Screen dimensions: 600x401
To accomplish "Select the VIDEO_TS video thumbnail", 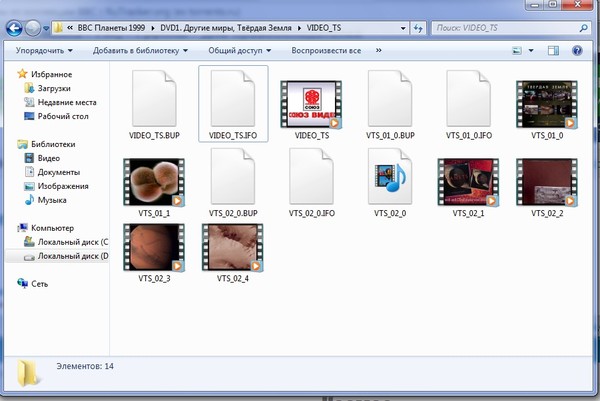I will [311, 104].
